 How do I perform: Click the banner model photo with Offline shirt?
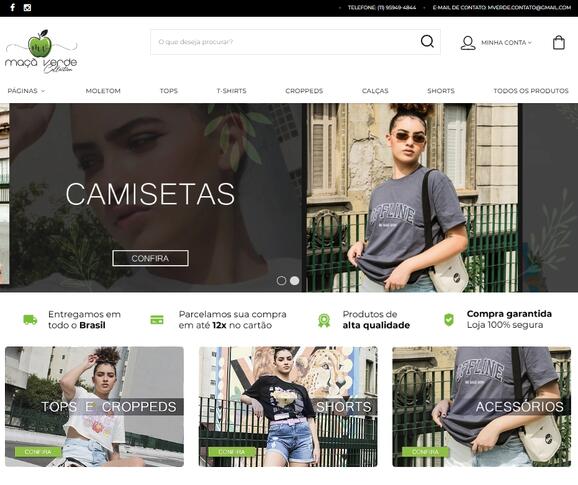(412, 198)
